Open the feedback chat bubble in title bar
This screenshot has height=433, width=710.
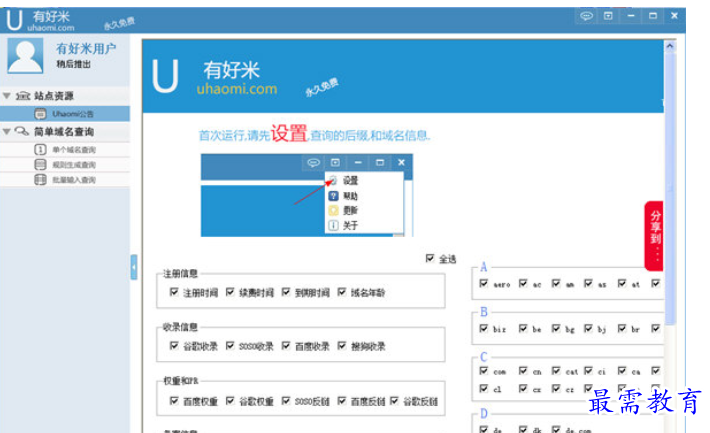tap(586, 16)
